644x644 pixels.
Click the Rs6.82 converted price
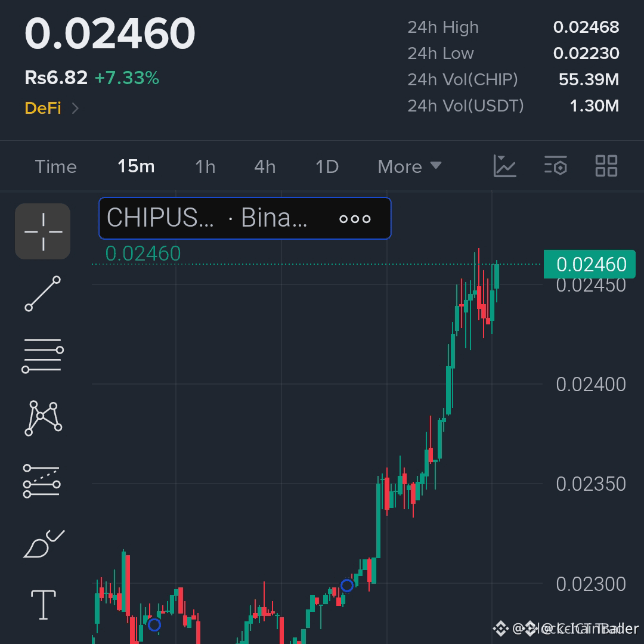56,78
